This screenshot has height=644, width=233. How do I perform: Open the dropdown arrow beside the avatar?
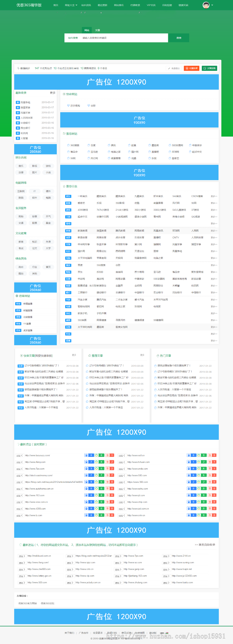click(x=212, y=5)
